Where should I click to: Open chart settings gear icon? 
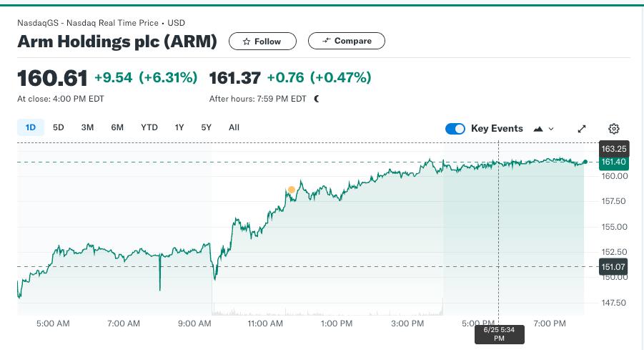pos(613,129)
